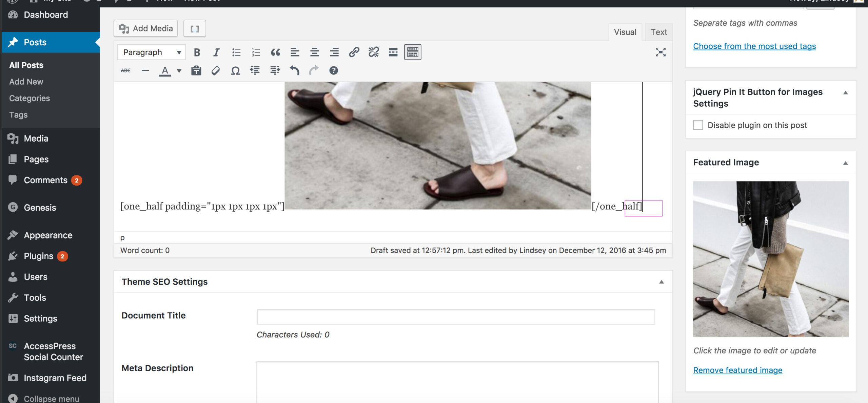Open the Media menu

(x=36, y=139)
